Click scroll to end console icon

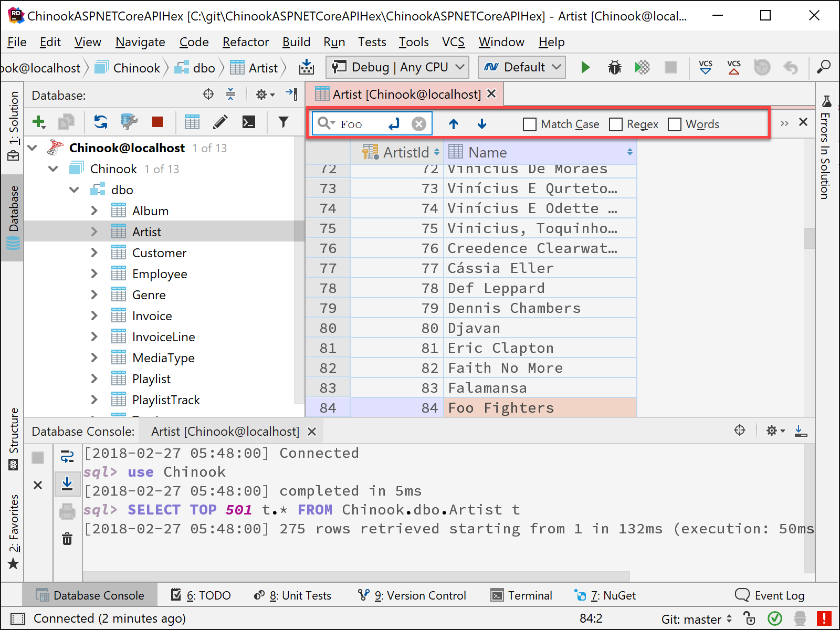(67, 484)
